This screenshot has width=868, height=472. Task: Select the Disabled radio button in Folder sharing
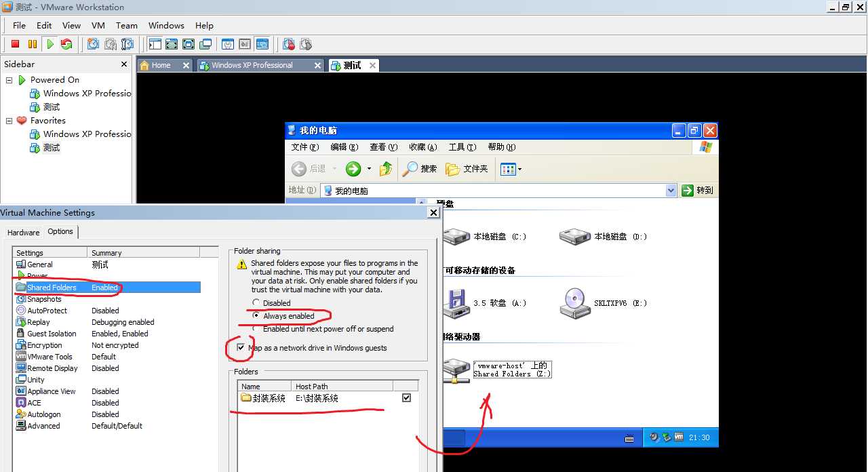point(256,303)
